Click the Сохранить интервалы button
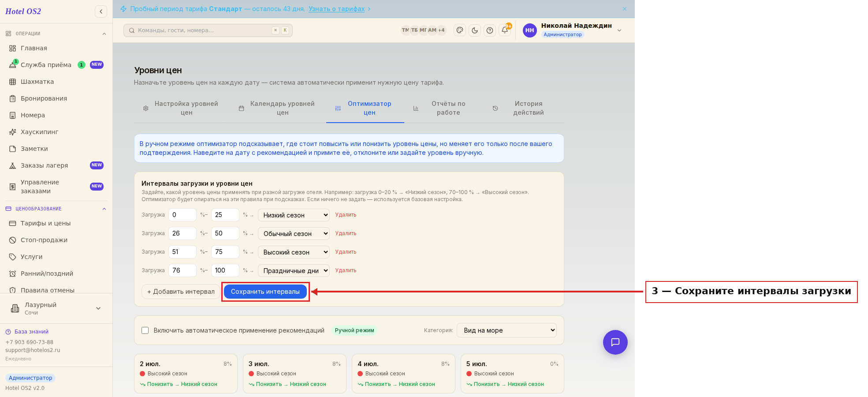The width and height of the screenshot is (868, 397). click(265, 292)
